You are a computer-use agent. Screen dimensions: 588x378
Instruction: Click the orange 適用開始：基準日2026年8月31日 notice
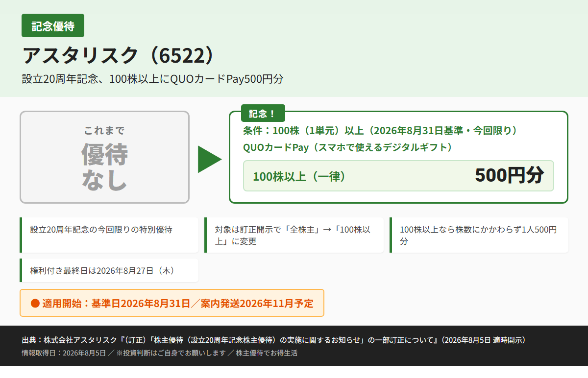(x=172, y=303)
